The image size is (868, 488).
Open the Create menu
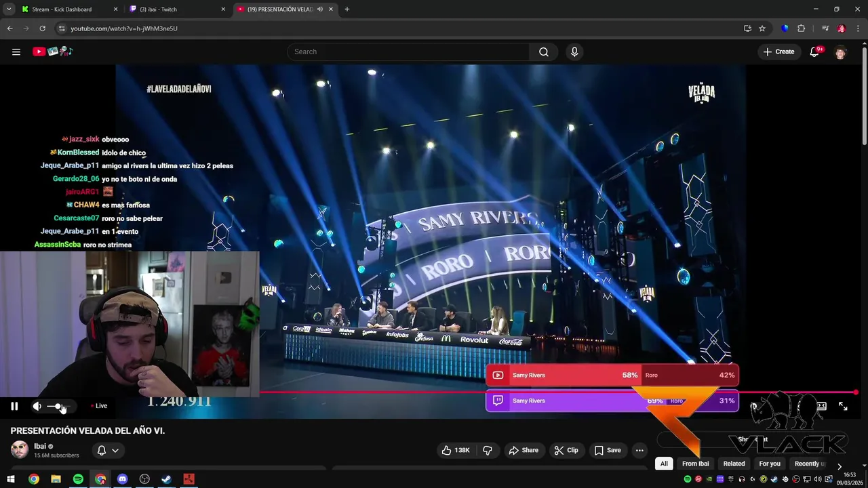(778, 52)
